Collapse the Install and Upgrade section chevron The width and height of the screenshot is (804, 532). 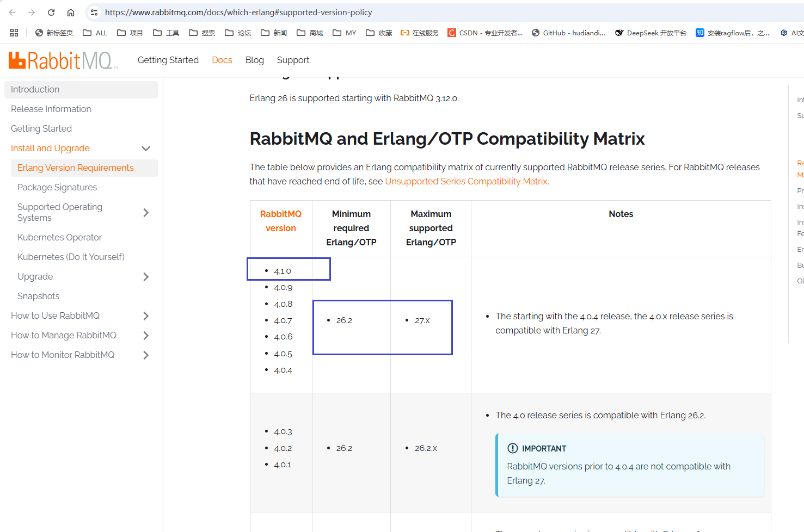pos(146,149)
